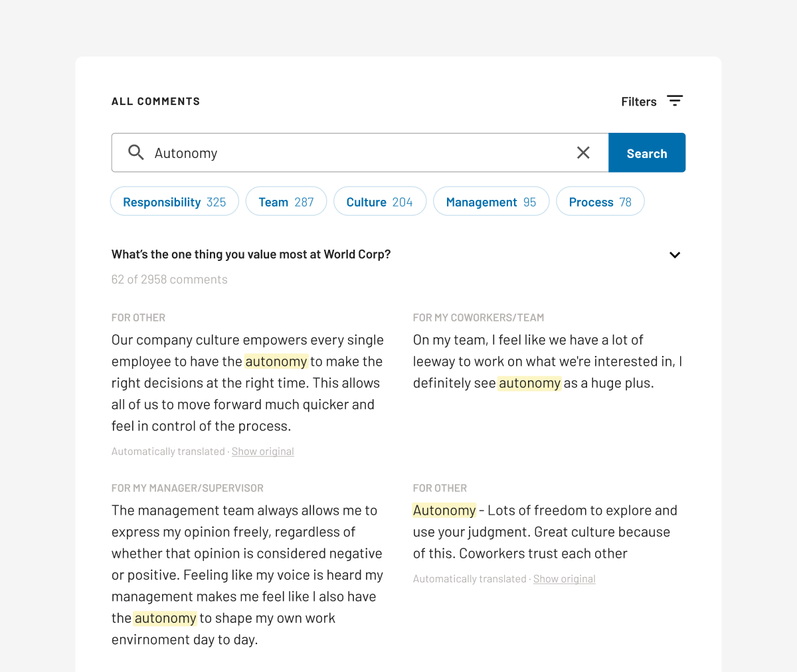Open the filter options next to Filters label

[x=675, y=100]
